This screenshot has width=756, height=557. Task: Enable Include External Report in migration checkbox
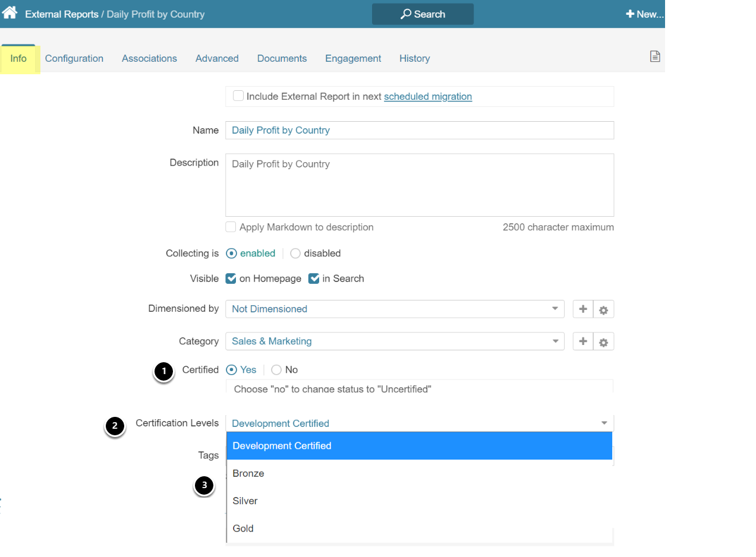point(238,96)
